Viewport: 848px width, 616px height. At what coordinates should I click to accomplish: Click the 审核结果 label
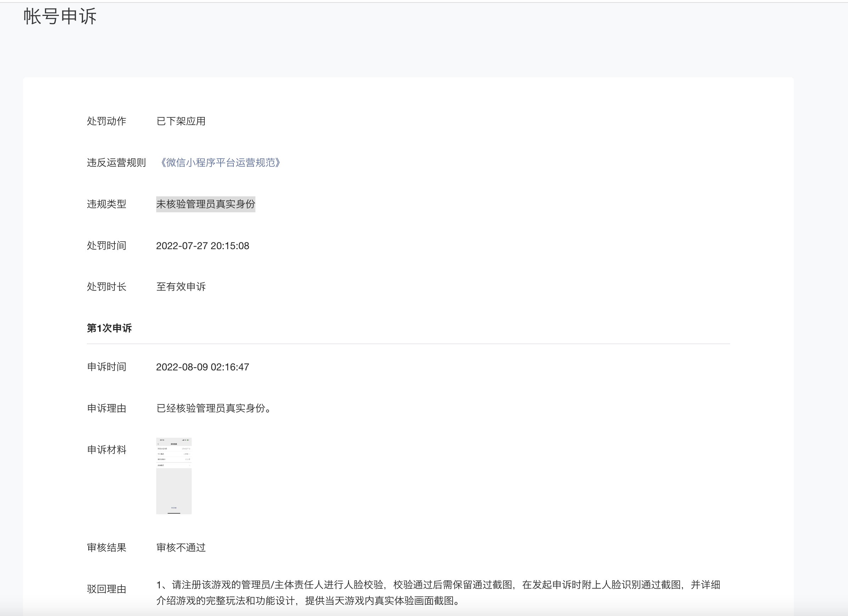tap(107, 548)
